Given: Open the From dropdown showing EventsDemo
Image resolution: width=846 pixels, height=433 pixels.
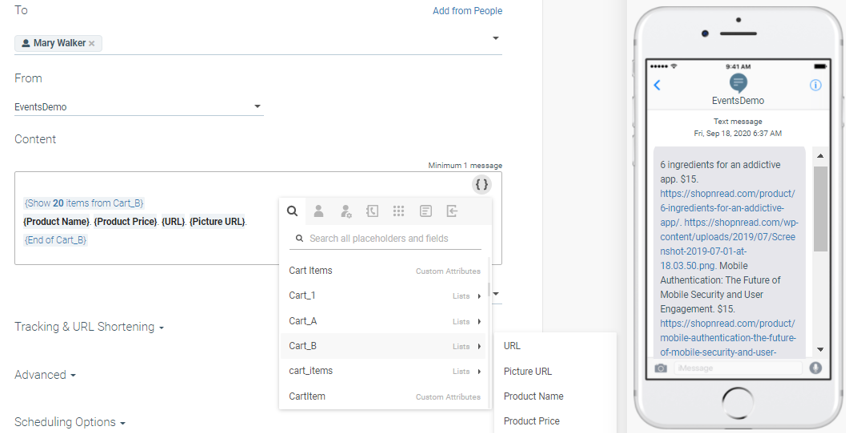Looking at the screenshot, I should point(138,107).
